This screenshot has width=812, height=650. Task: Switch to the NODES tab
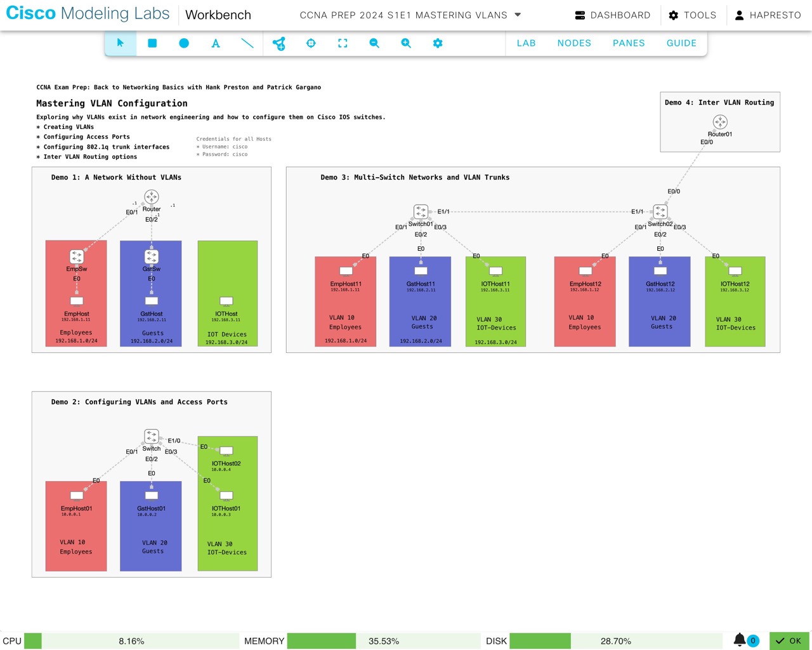574,43
